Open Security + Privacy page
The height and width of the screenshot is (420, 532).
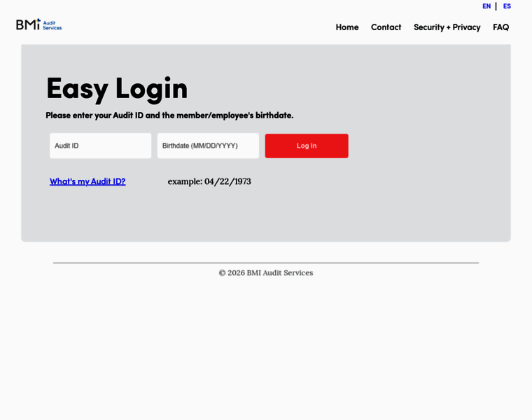pos(447,27)
